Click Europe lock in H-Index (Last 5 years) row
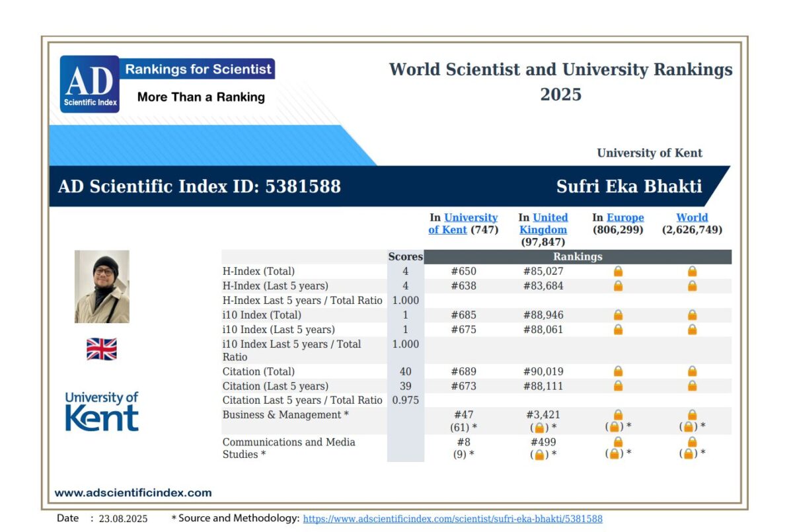The image size is (793, 532). (x=618, y=285)
